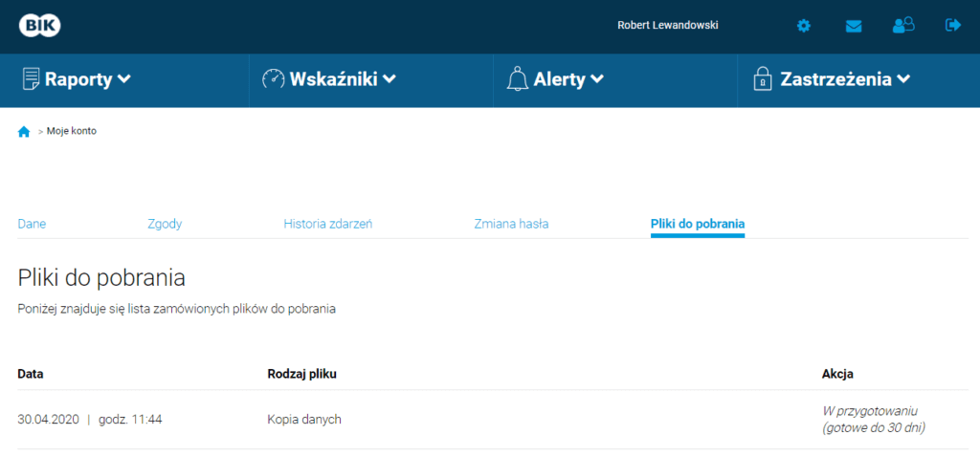Open settings via the gear icon
The image size is (980, 457).
[804, 26]
